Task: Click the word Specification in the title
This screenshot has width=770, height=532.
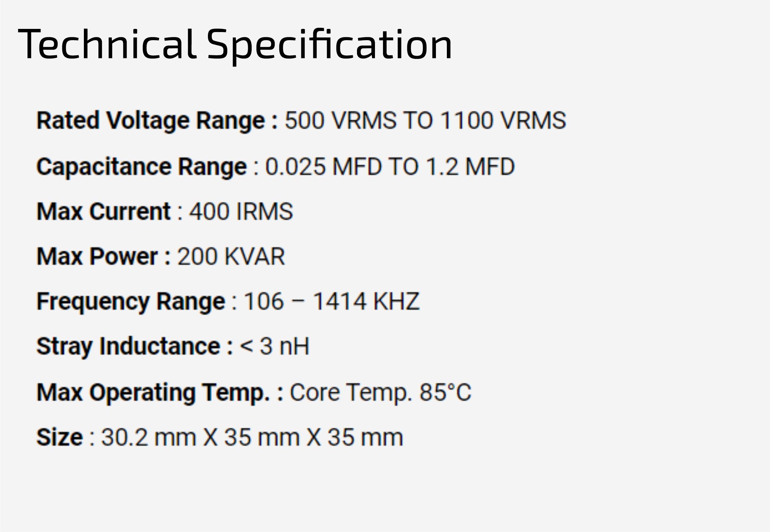Action: point(329,45)
